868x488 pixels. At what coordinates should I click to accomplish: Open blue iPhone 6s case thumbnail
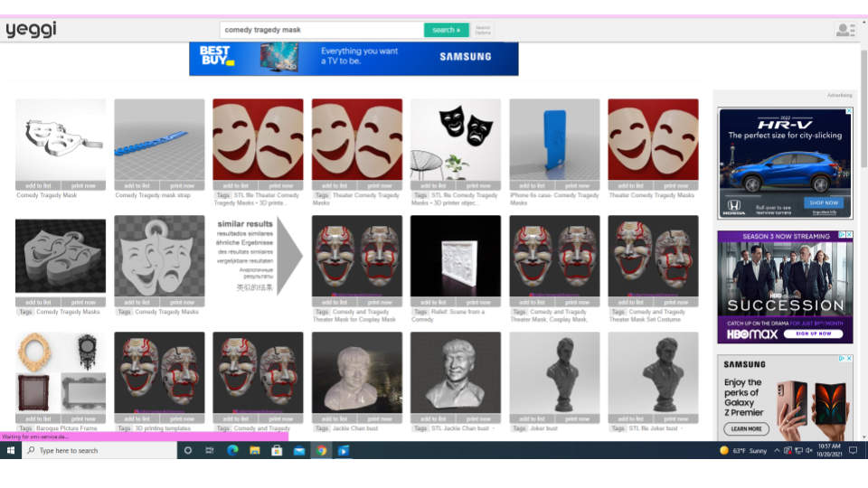point(554,140)
